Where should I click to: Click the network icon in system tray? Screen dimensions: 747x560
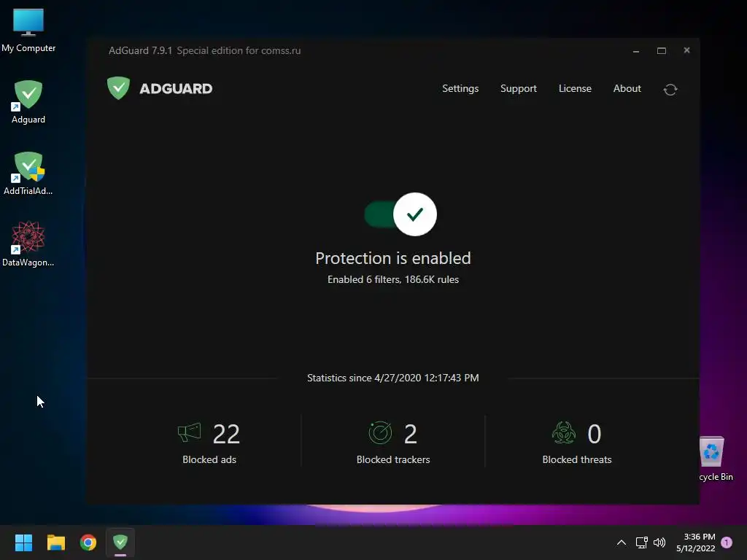641,542
